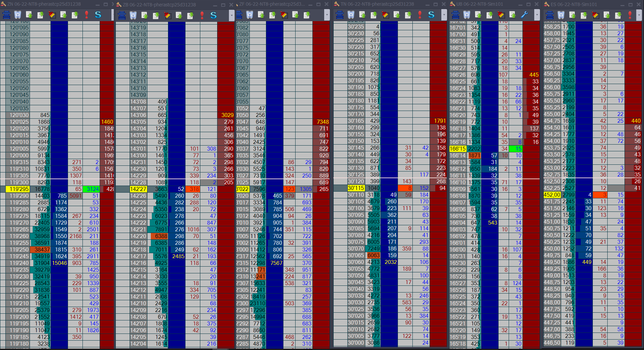
Task: Click the red exclamation icon in ES toolbar
Action: click(x=630, y=15)
